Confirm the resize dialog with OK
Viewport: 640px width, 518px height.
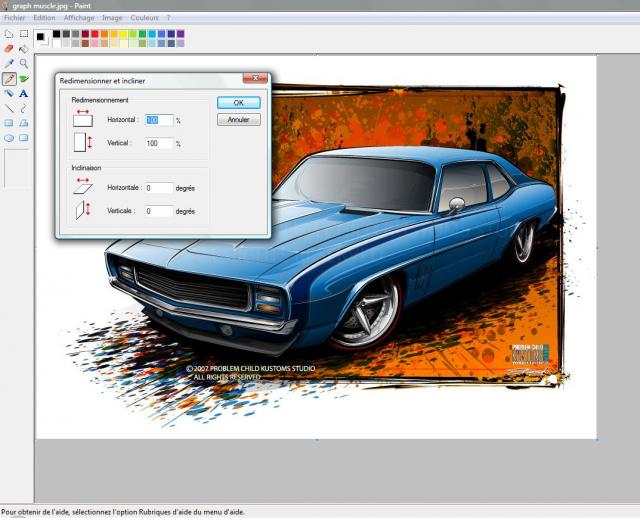(239, 102)
